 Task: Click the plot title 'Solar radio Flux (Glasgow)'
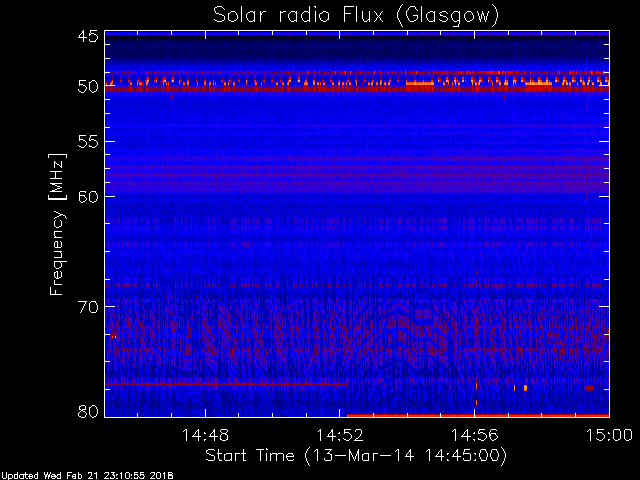356,16
